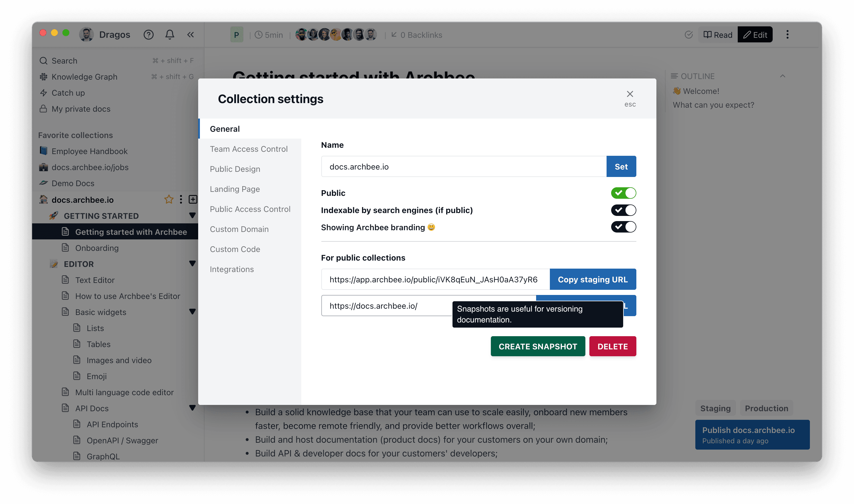
Task: Toggle the Public switch off
Action: (623, 193)
